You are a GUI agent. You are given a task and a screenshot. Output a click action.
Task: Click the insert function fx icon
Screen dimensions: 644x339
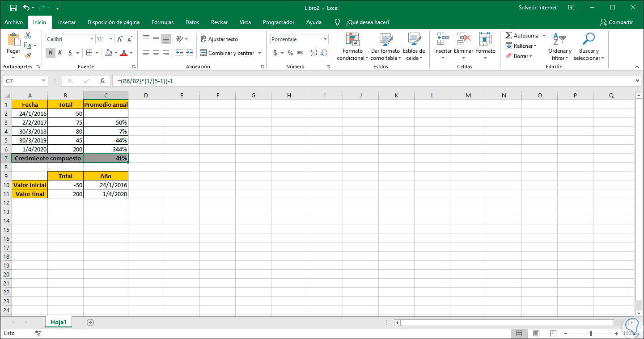tap(102, 81)
